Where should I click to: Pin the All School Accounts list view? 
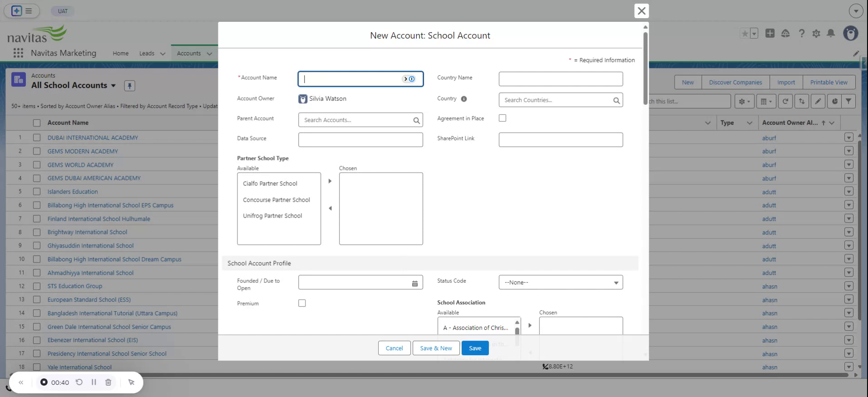click(x=129, y=85)
